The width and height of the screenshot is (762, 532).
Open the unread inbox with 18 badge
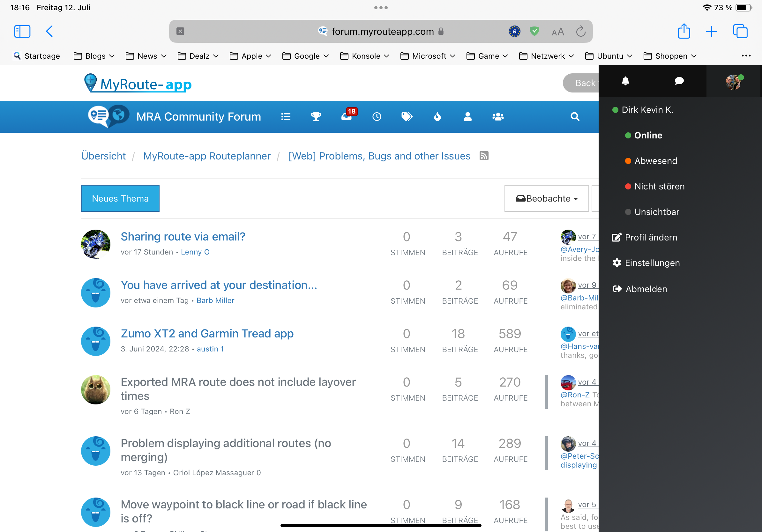tap(347, 116)
